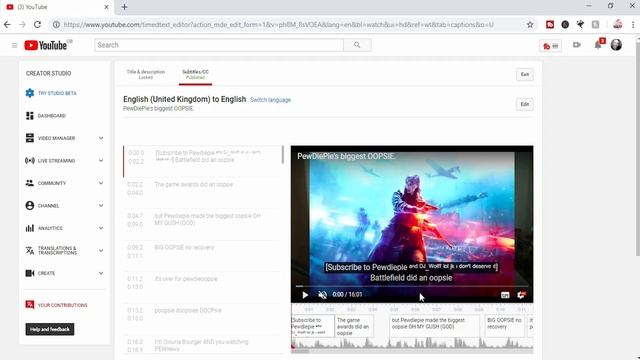Switch to Title & description tab

pos(146,74)
